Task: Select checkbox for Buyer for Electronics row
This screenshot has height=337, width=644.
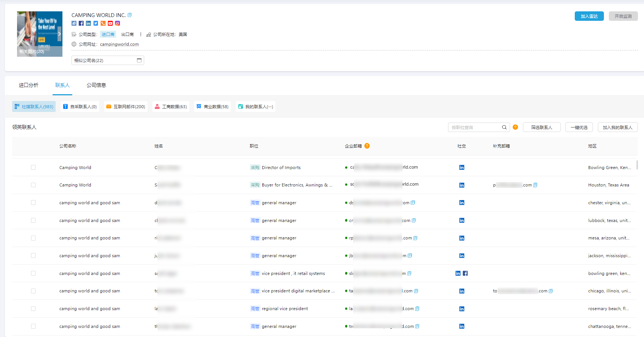Action: point(33,185)
